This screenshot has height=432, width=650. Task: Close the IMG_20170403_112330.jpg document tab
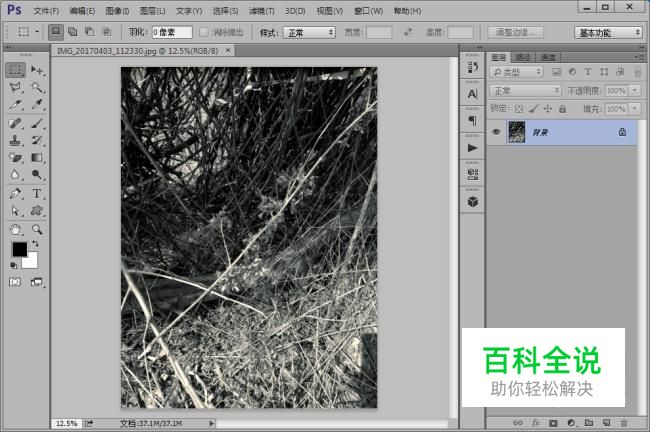[x=228, y=51]
